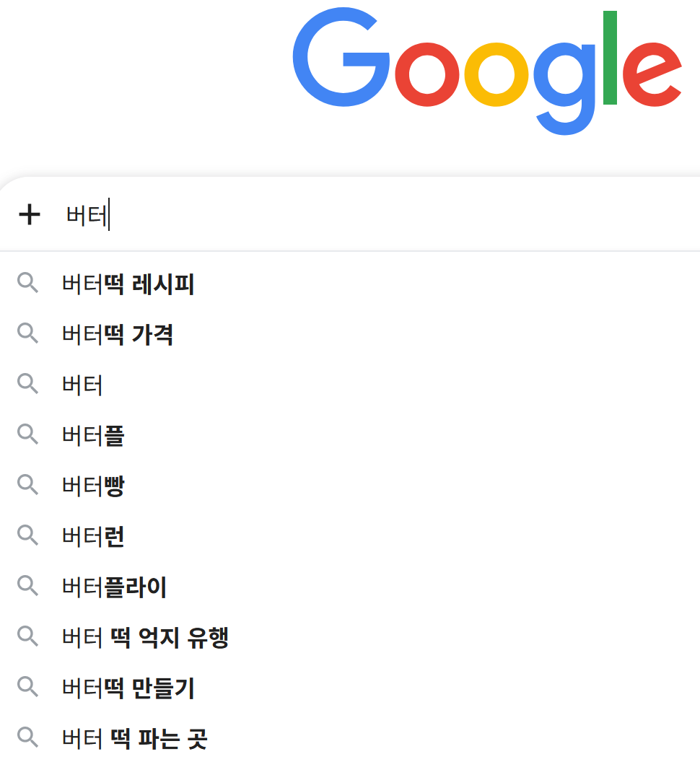Choose the 버터 떡 억지 유행 suggestion
The height and width of the screenshot is (767, 700).
coord(145,639)
